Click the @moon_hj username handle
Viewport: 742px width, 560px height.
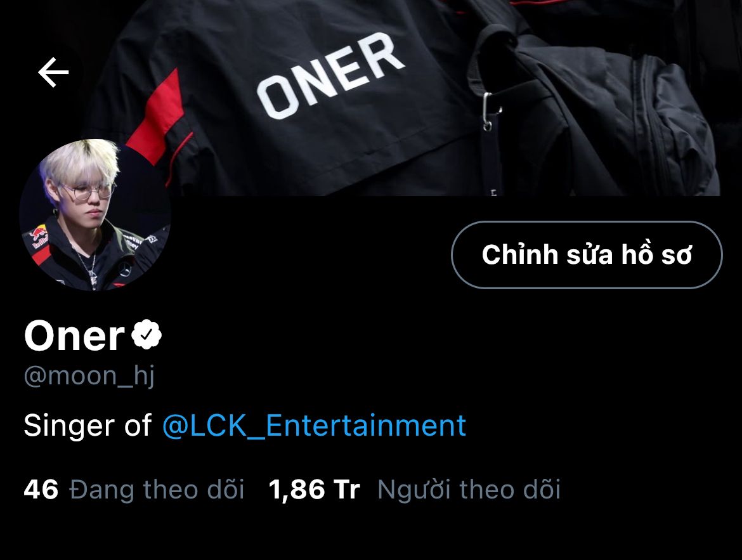coord(89,376)
